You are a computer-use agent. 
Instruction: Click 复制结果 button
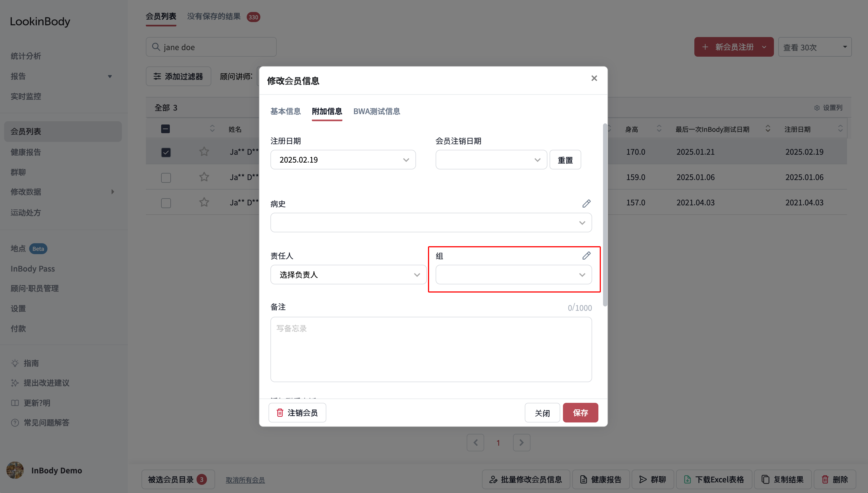pyautogui.click(x=783, y=479)
